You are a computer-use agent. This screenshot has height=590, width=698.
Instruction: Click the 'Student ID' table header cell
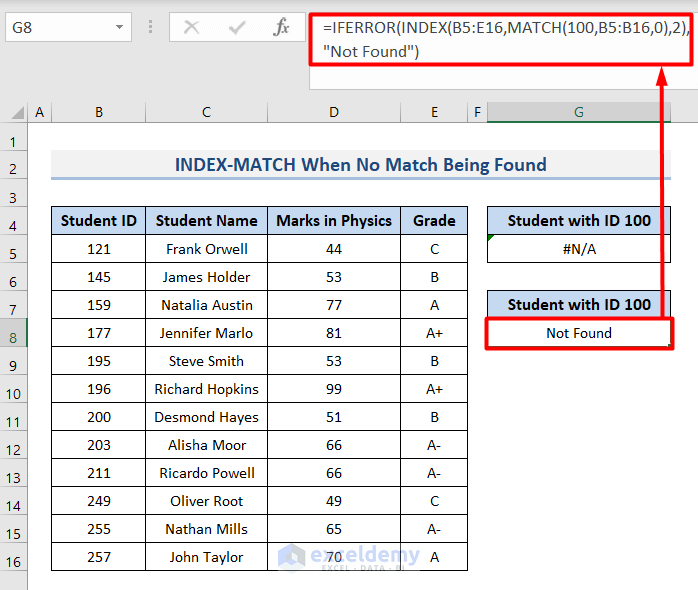click(98, 221)
